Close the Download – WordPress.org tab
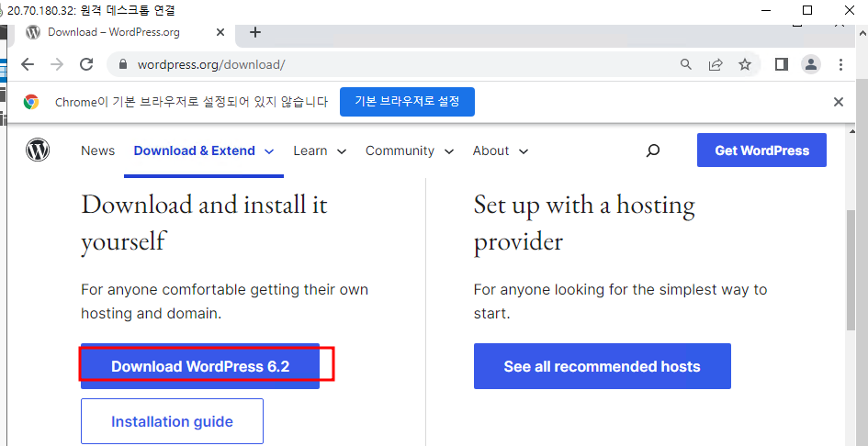The image size is (868, 446). pos(220,32)
